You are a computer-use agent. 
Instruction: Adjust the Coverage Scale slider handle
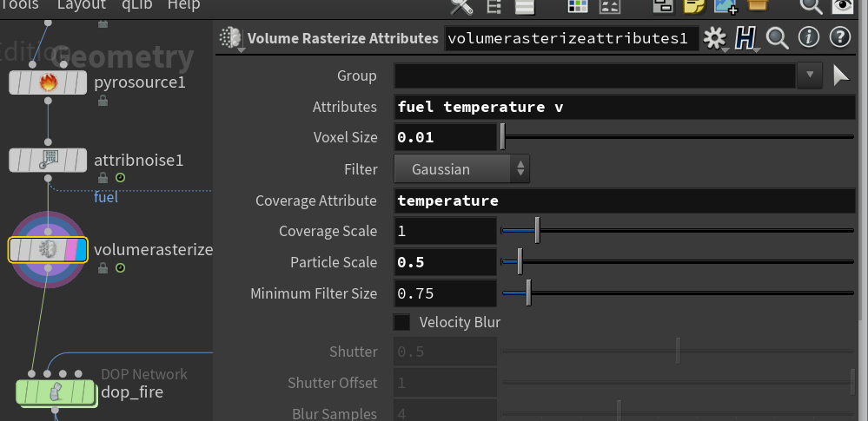[x=537, y=231]
